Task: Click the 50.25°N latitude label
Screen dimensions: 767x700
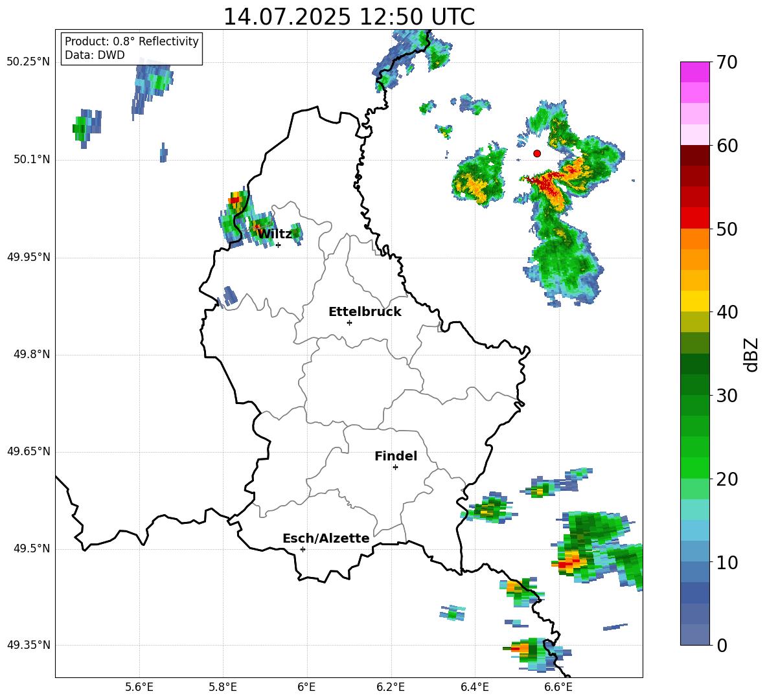Action: pyautogui.click(x=29, y=62)
